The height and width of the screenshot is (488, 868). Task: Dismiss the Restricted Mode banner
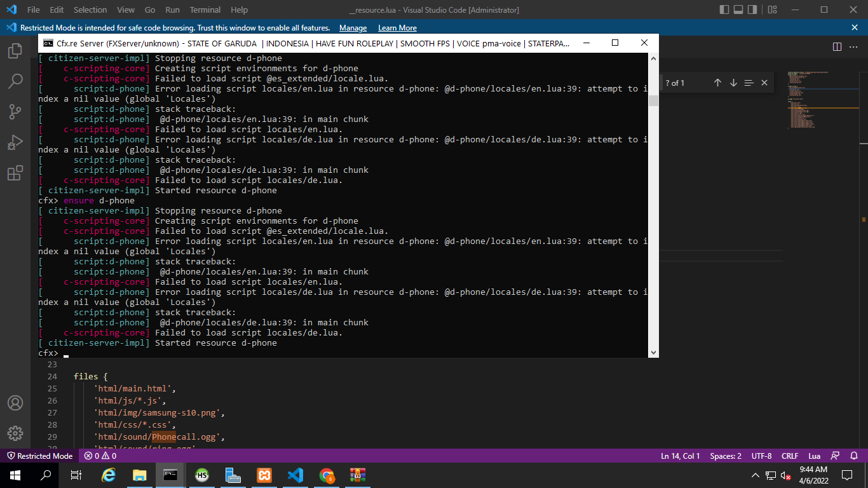click(855, 27)
